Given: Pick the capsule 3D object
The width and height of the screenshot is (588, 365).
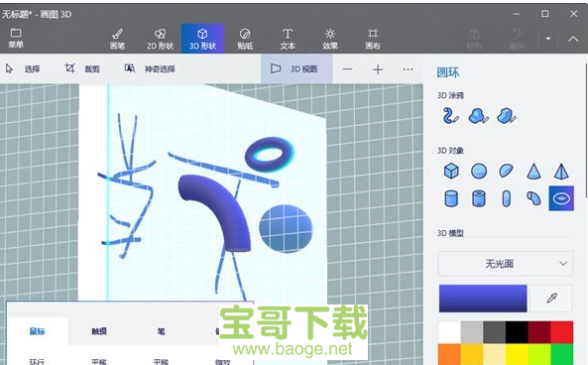Looking at the screenshot, I should click(507, 198).
